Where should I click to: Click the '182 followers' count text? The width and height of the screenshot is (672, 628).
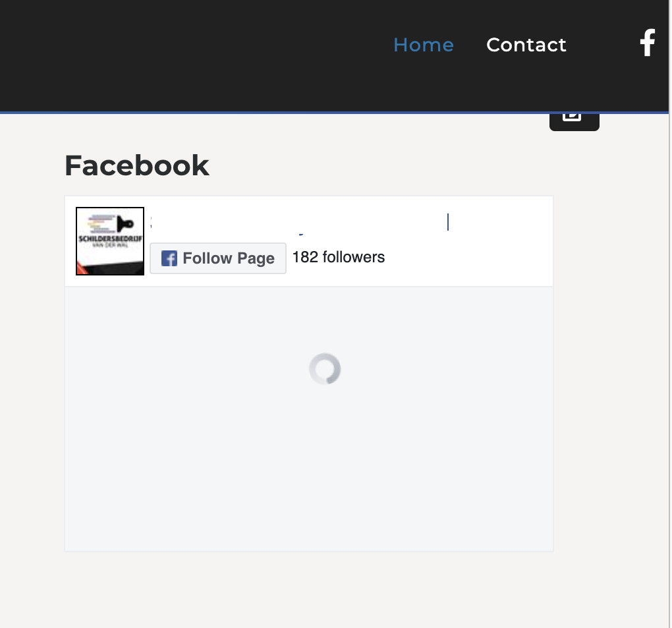(x=339, y=257)
